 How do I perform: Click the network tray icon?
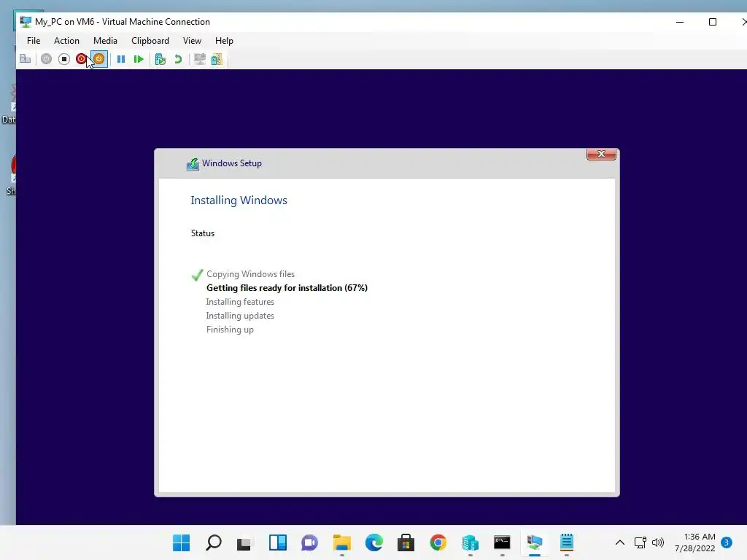tap(640, 542)
